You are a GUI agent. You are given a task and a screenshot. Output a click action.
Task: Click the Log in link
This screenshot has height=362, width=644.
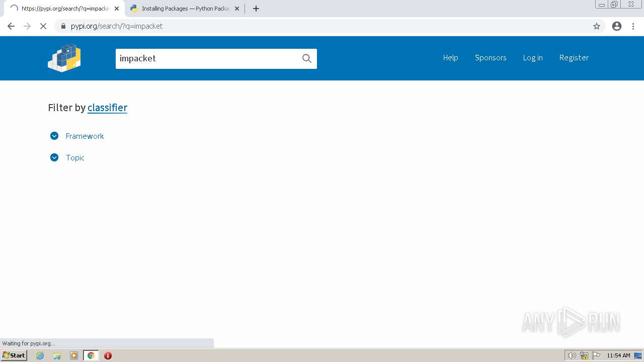pos(533,58)
